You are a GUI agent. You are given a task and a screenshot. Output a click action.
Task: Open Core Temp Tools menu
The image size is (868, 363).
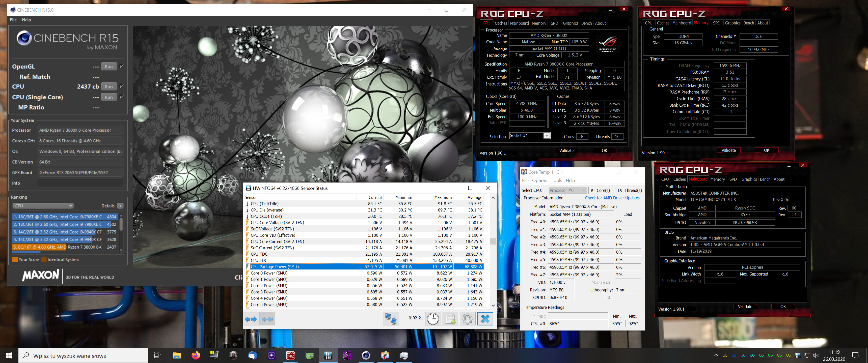pyautogui.click(x=557, y=180)
